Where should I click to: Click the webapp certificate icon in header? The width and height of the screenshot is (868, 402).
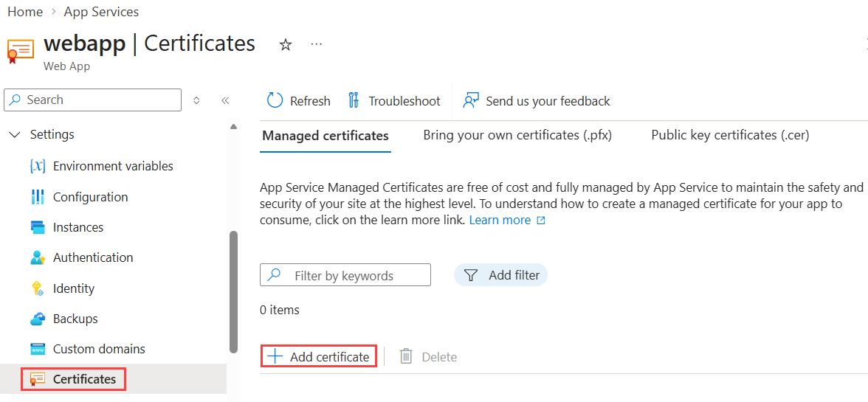click(x=19, y=51)
